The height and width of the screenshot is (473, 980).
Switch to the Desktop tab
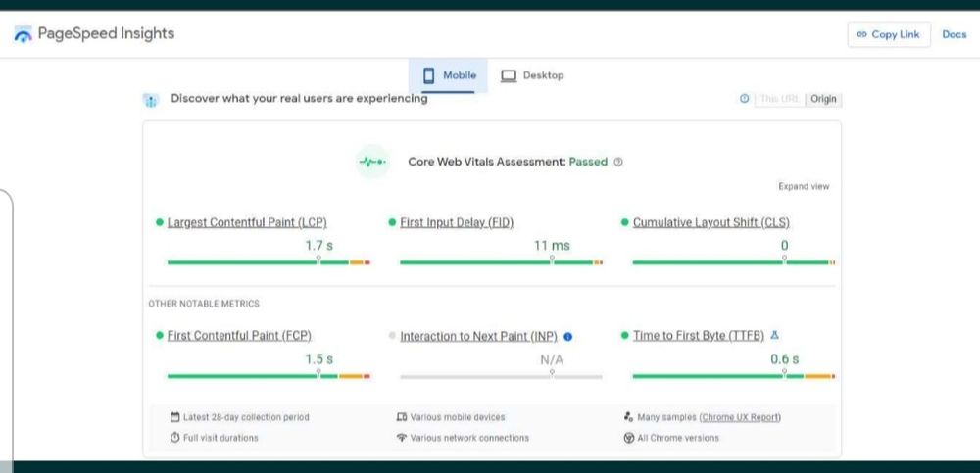[532, 75]
